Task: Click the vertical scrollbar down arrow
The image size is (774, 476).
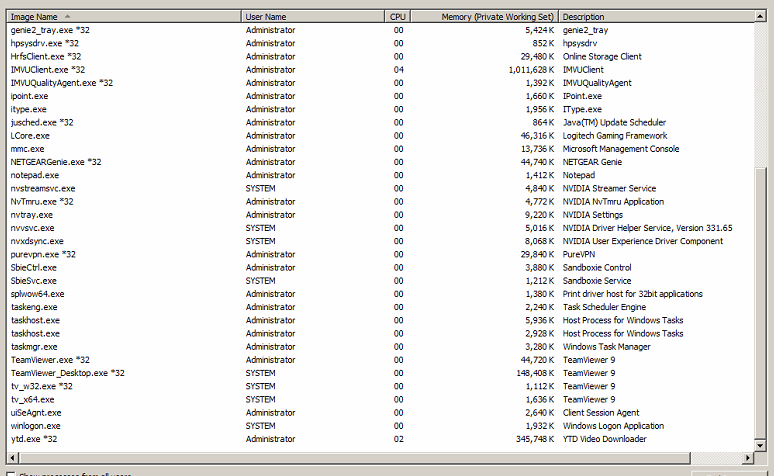Action: 760,445
